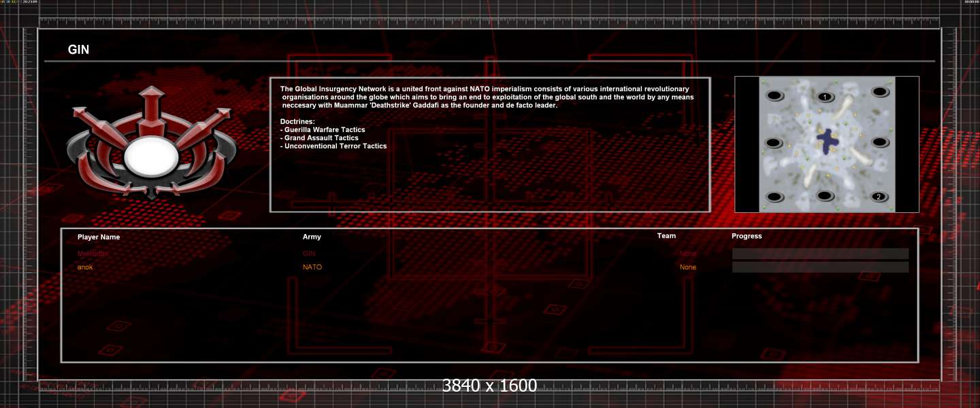Click the player name 'anok'
980x408 pixels.
[85, 267]
